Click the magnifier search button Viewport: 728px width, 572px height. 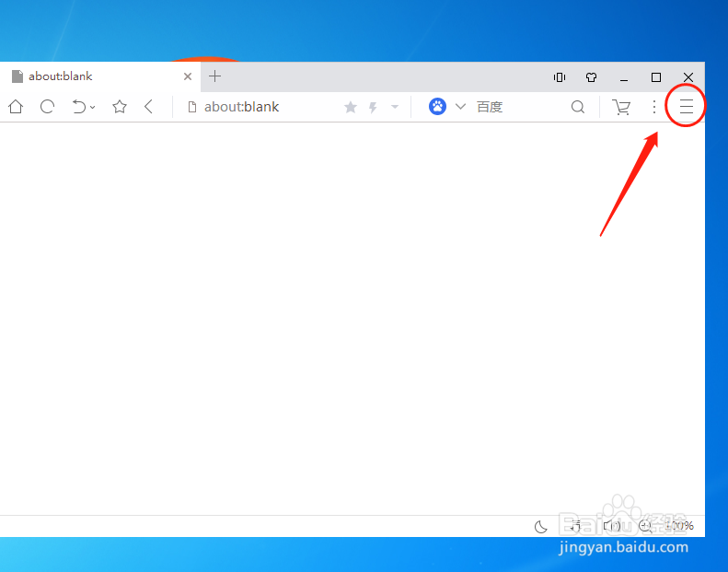[578, 107]
